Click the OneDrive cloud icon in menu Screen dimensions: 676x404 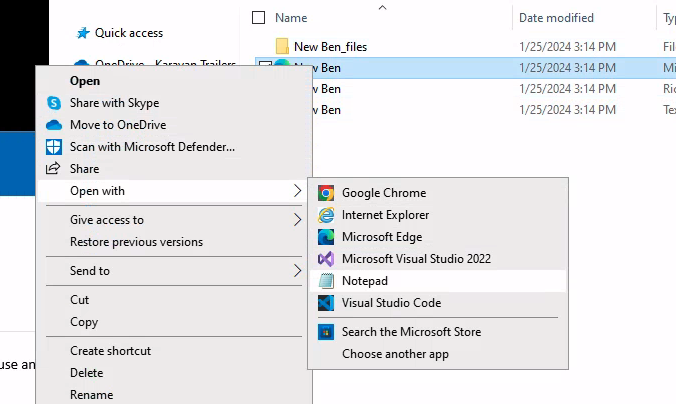point(54,125)
